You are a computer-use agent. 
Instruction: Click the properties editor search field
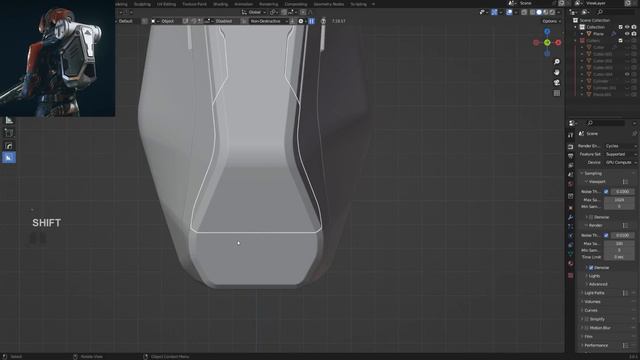point(606,123)
